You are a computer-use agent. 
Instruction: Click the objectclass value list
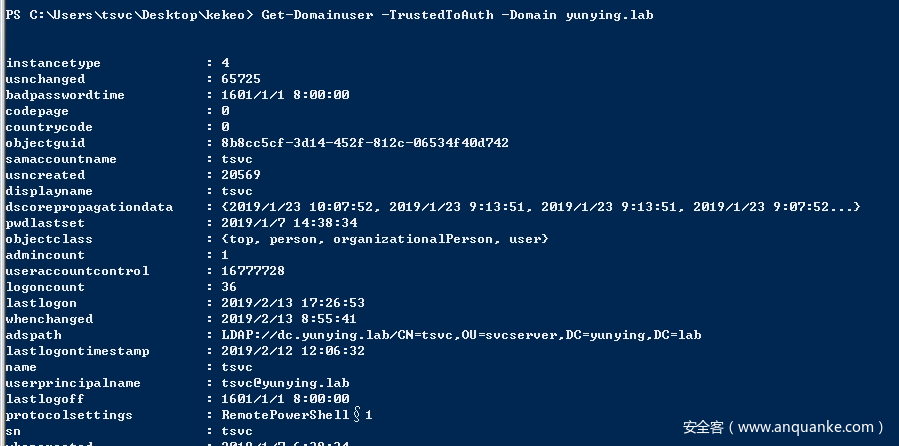click(x=385, y=238)
